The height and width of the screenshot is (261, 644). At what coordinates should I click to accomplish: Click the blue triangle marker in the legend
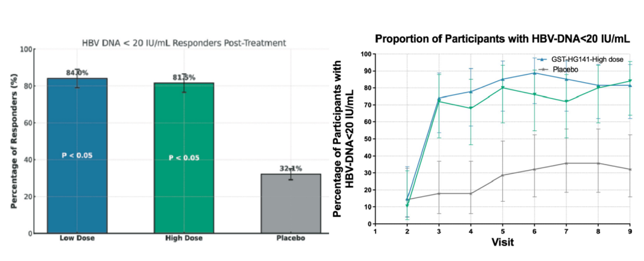tap(541, 59)
